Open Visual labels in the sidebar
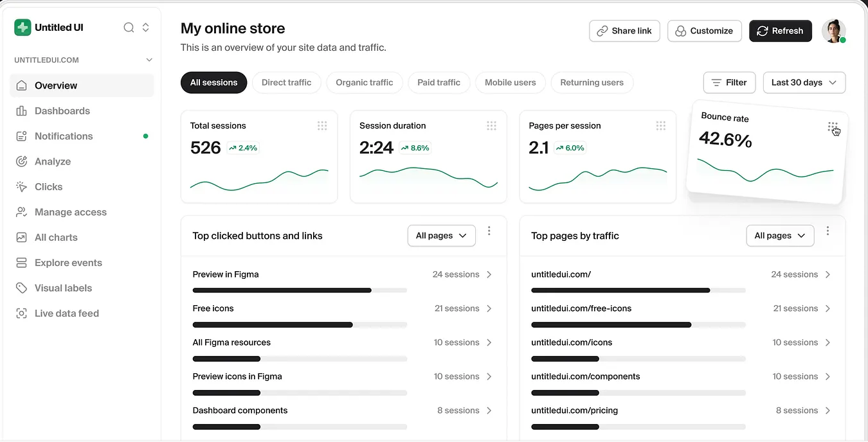The image size is (868, 442). 63,288
